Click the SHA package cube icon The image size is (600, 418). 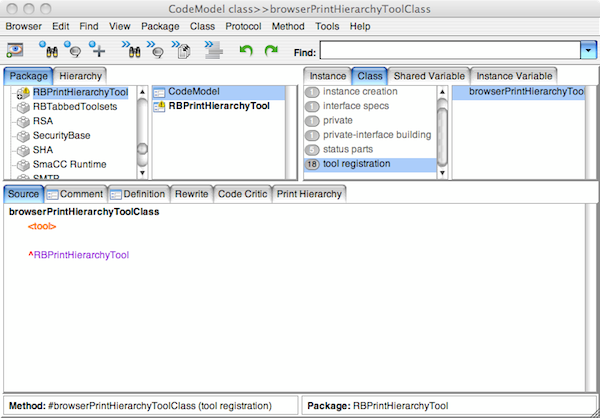tap(23, 150)
